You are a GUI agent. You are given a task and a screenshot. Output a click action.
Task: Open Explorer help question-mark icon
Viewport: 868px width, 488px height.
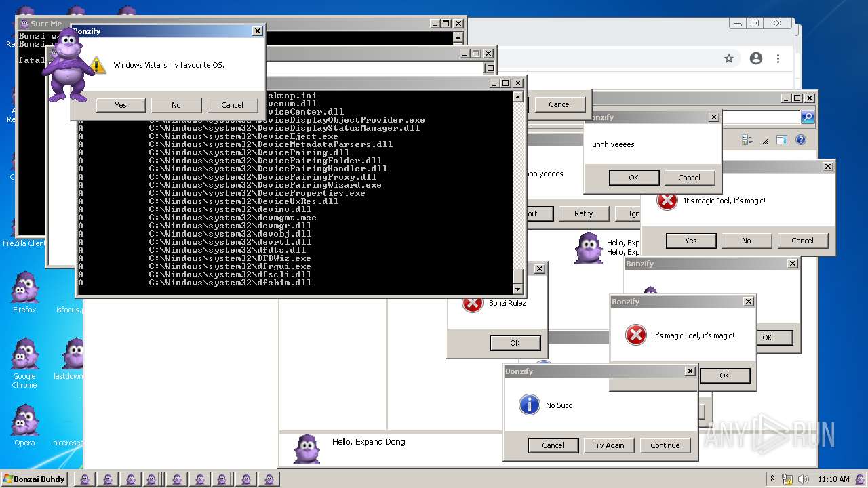coord(800,140)
